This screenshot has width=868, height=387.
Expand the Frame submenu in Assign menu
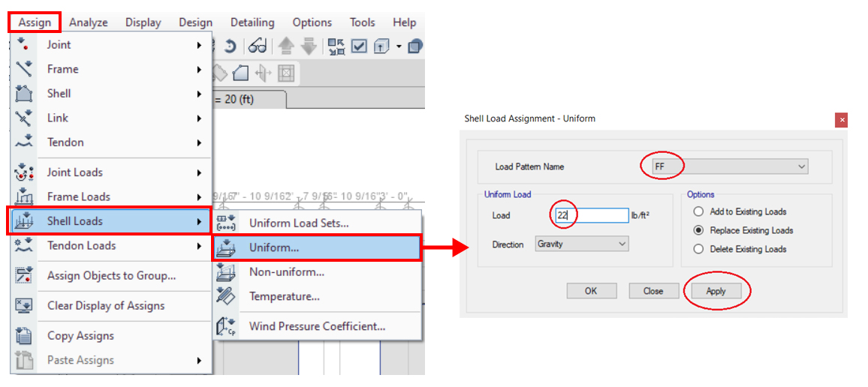click(x=110, y=69)
